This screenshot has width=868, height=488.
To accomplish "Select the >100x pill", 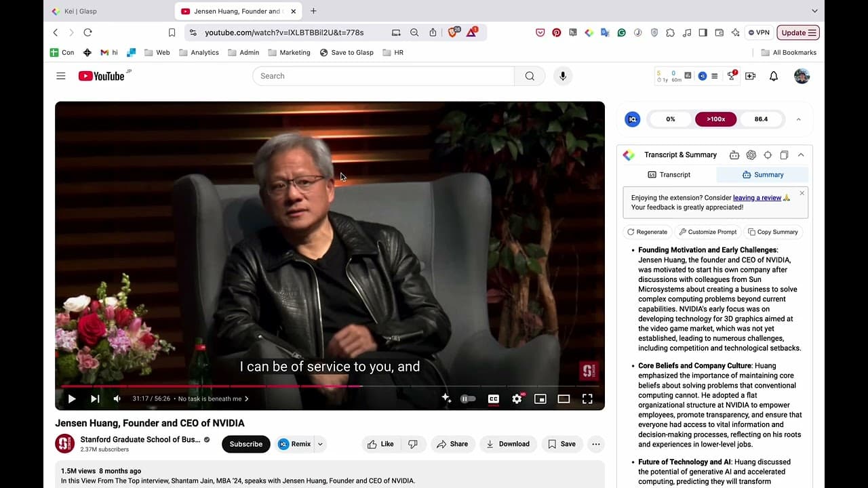I will (x=715, y=119).
